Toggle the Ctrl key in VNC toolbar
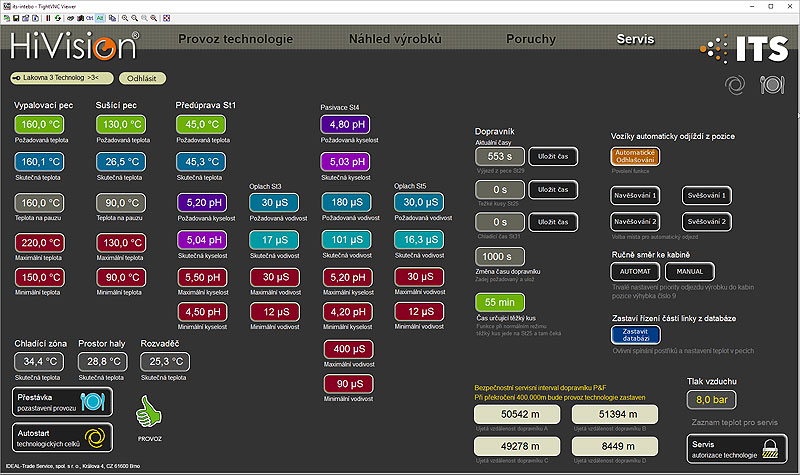The width and height of the screenshot is (800, 475). [89, 18]
